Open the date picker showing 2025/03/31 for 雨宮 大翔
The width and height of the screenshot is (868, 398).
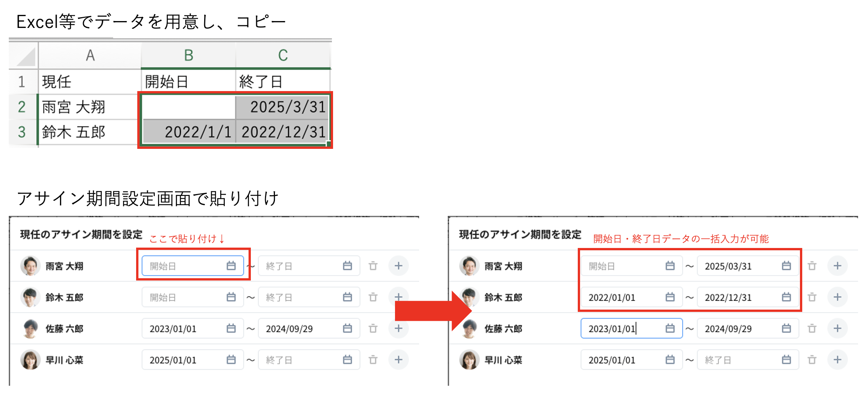[785, 266]
